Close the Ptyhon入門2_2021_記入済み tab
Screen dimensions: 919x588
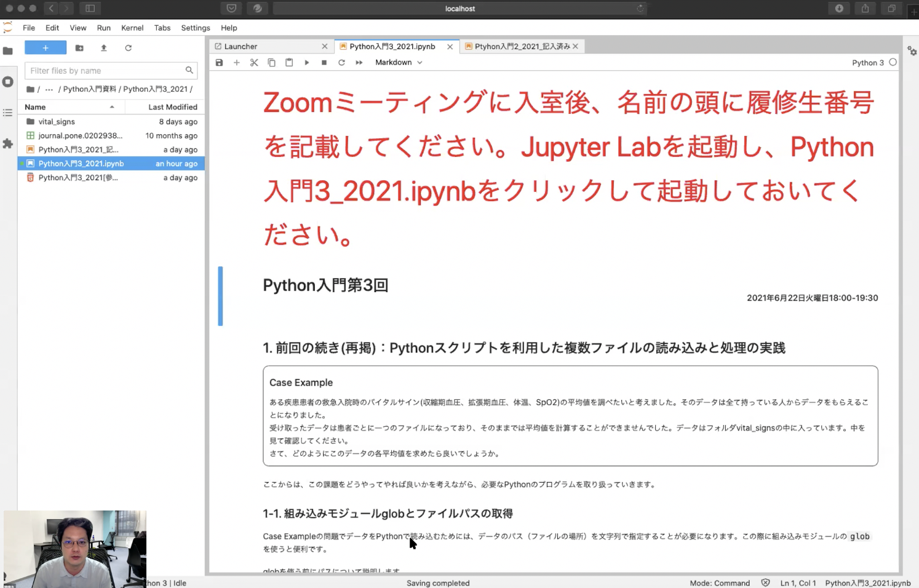coord(575,47)
